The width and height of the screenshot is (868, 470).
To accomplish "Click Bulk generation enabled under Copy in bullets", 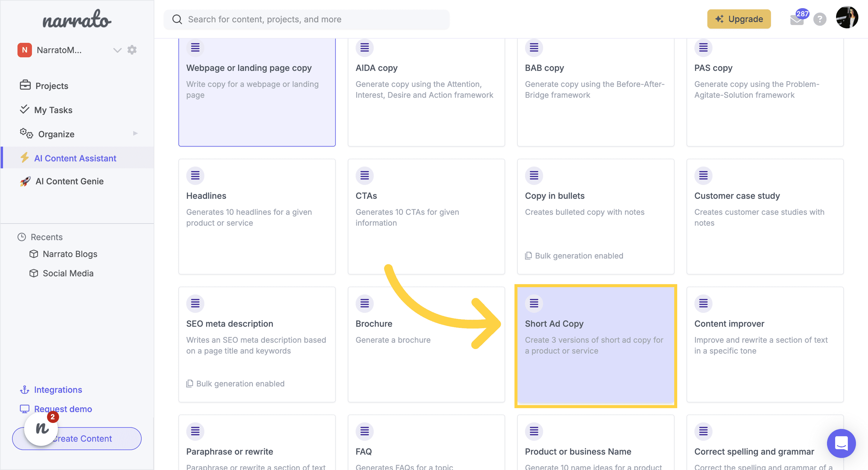I will tap(574, 256).
